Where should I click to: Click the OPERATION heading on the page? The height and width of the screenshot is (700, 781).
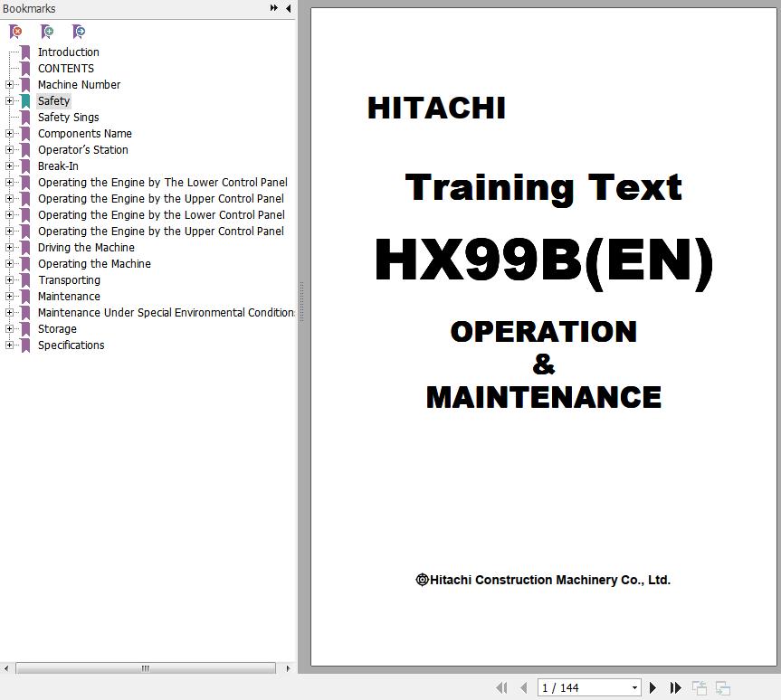pos(543,332)
